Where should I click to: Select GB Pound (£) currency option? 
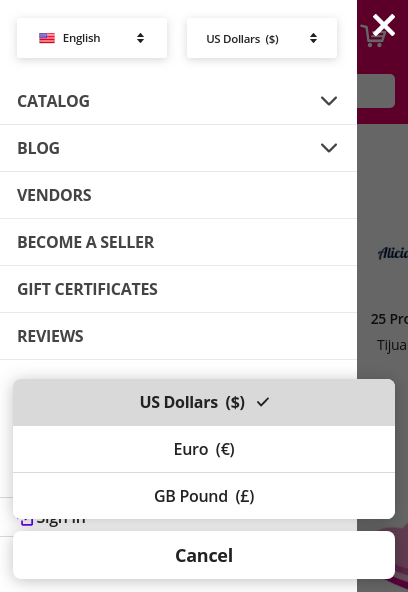[x=204, y=496]
